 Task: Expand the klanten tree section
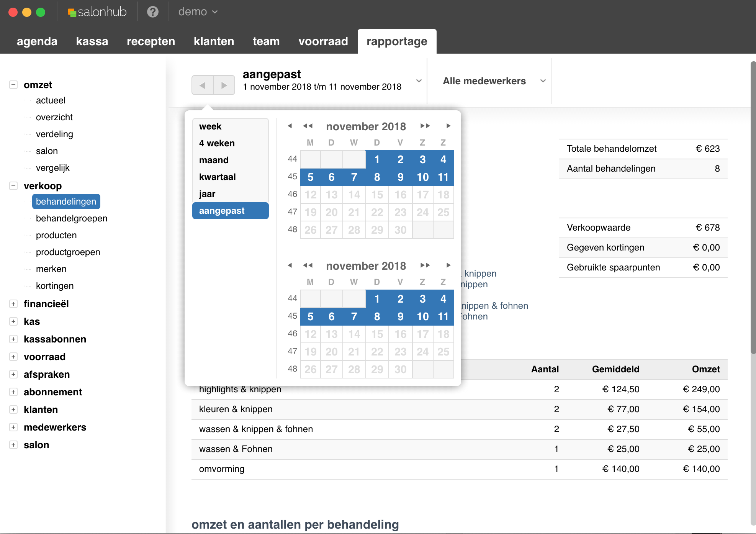coord(13,410)
